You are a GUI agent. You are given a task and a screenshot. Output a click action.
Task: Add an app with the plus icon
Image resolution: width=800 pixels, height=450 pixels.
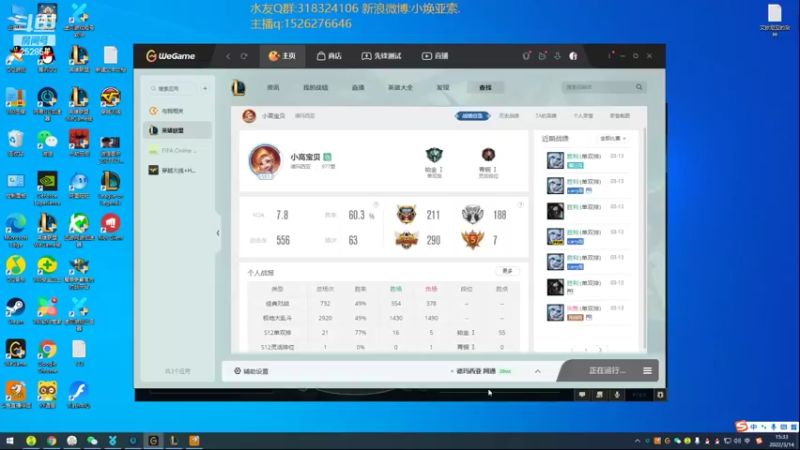pyautogui.click(x=205, y=88)
